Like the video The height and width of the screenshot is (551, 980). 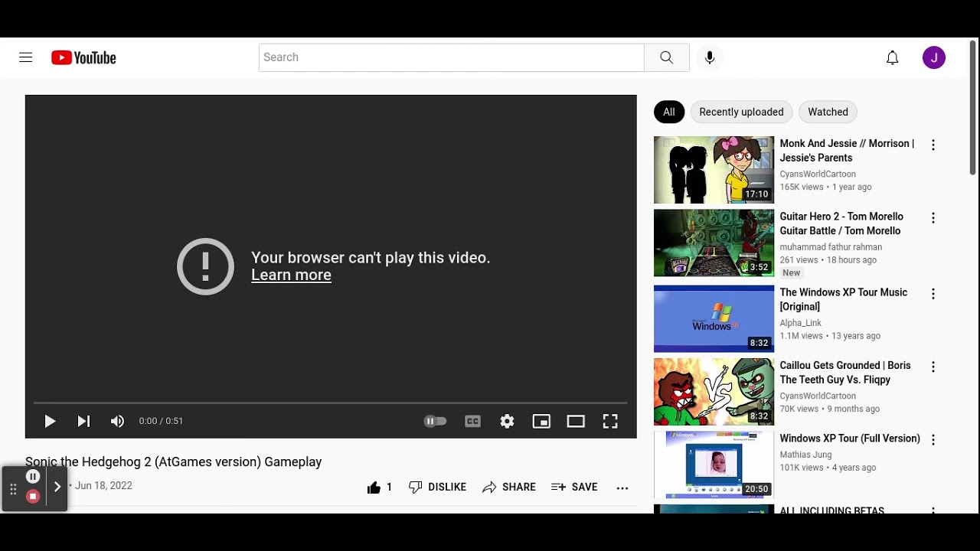tap(379, 487)
